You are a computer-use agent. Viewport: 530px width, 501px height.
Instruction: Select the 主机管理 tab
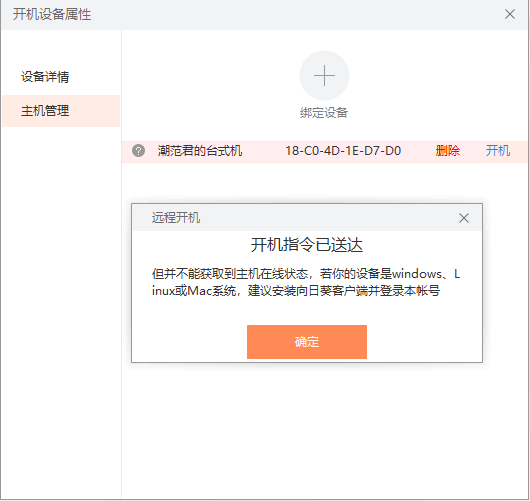click(x=61, y=111)
